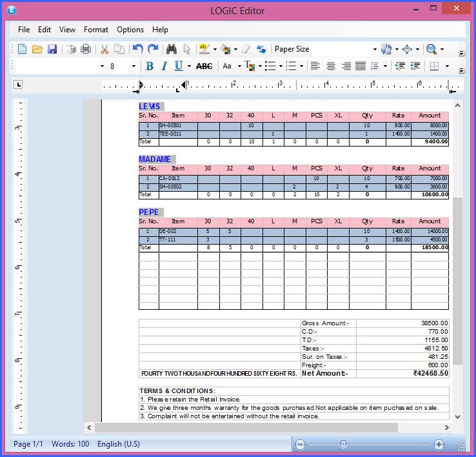Click the vertical scrollbar down arrow

tap(457, 417)
